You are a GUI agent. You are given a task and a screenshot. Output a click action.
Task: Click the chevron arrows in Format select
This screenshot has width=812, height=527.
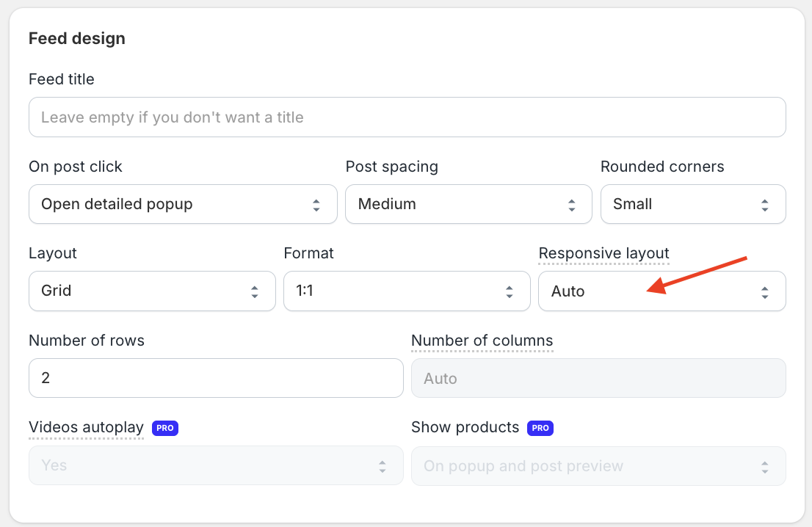tap(510, 291)
